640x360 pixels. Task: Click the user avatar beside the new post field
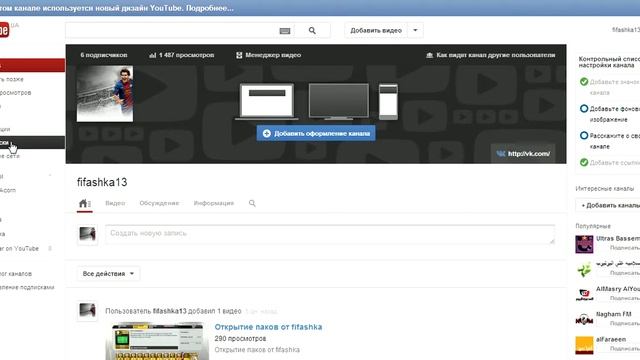click(x=87, y=234)
